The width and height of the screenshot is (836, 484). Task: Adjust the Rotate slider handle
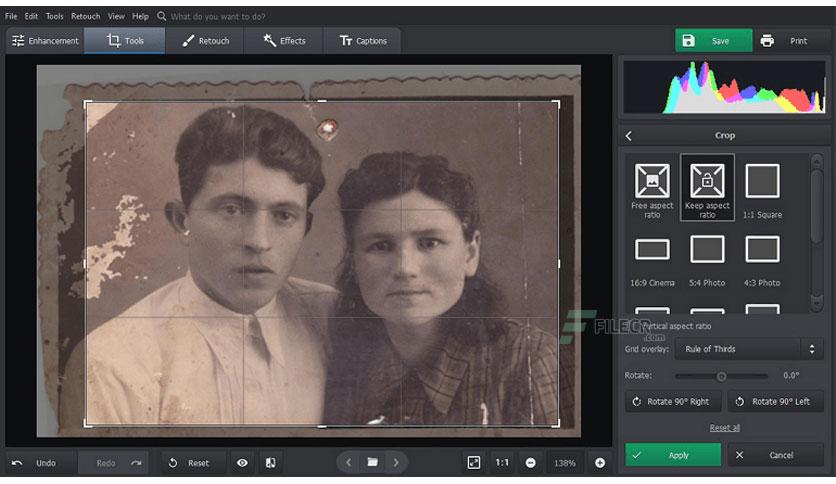pyautogui.click(x=721, y=376)
